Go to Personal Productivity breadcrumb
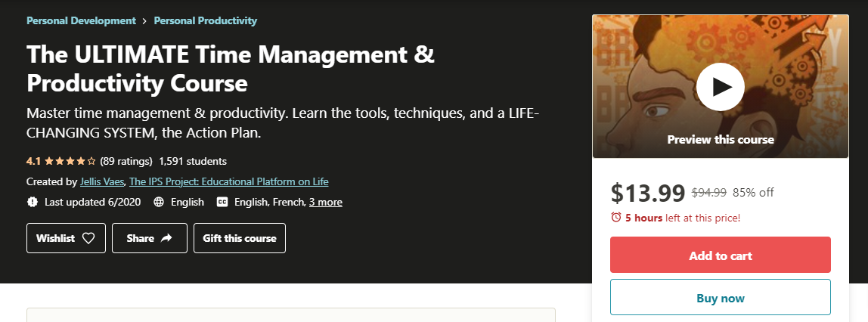 point(205,20)
